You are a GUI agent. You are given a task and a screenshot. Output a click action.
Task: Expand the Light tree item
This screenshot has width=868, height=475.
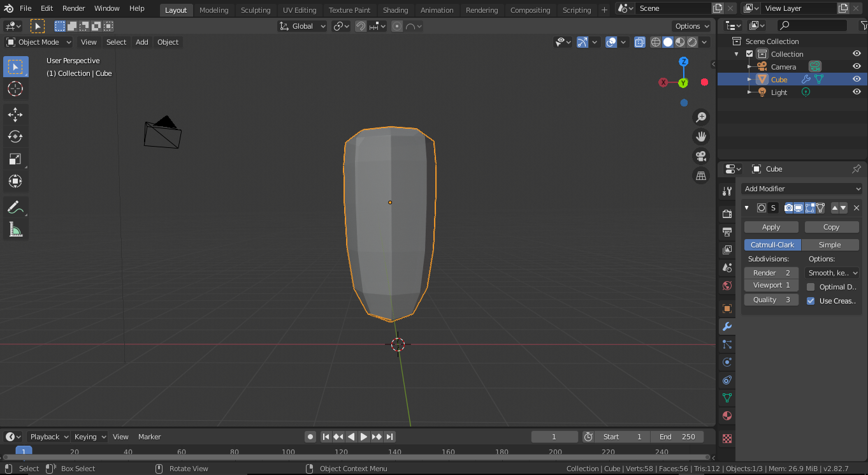pyautogui.click(x=749, y=92)
